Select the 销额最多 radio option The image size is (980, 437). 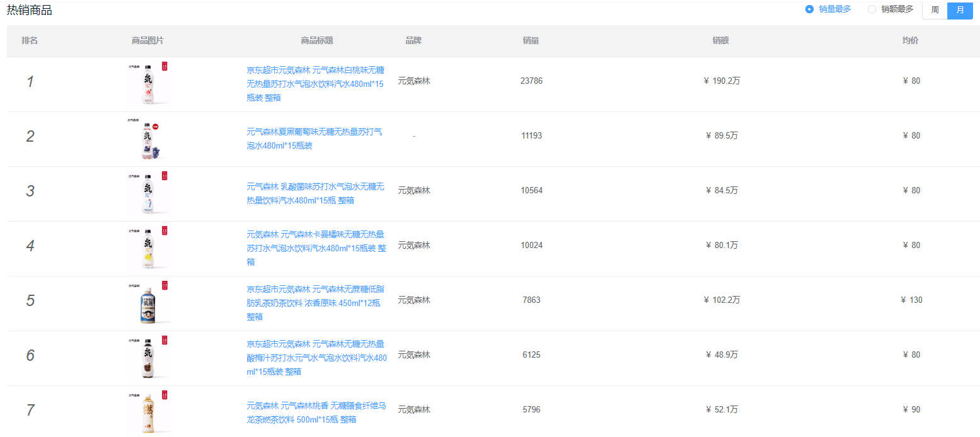pos(872,9)
